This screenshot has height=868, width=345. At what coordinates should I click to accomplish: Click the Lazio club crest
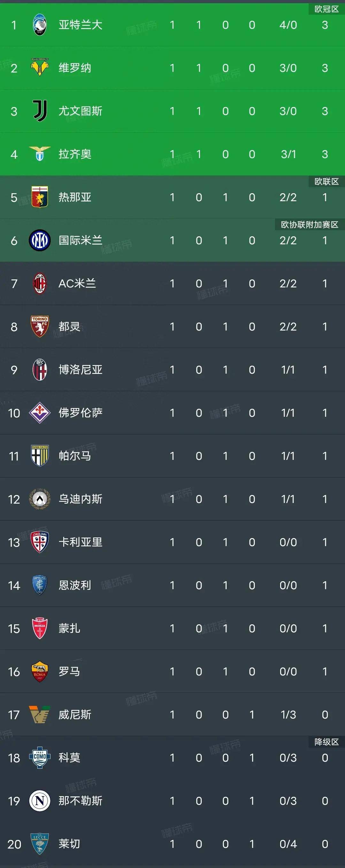point(39,154)
